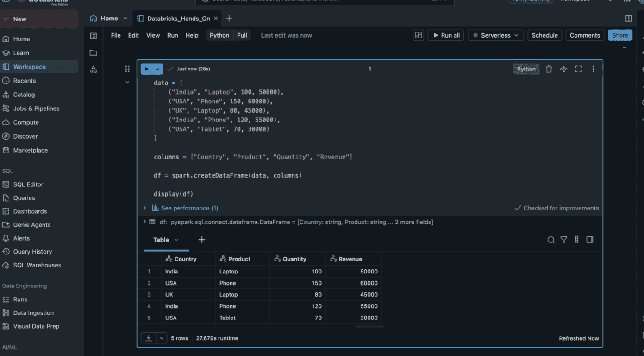Run the cell with play button
644x356 pixels.
[x=147, y=69]
